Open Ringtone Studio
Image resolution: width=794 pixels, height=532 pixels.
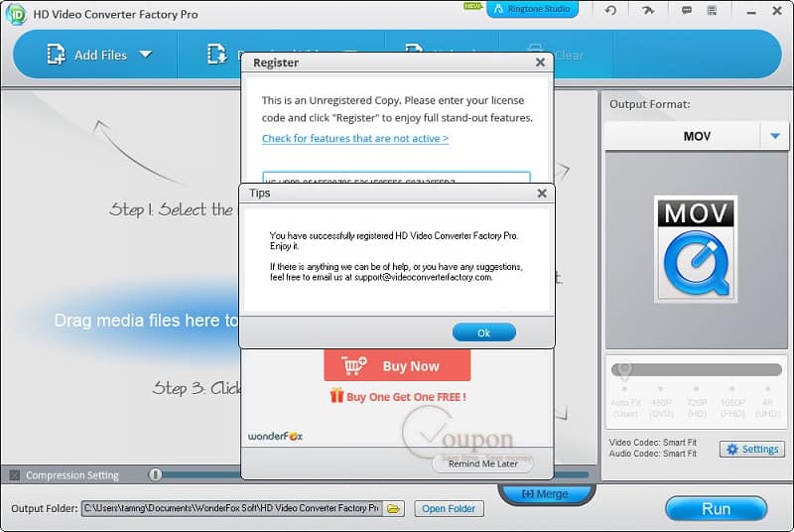point(532,9)
